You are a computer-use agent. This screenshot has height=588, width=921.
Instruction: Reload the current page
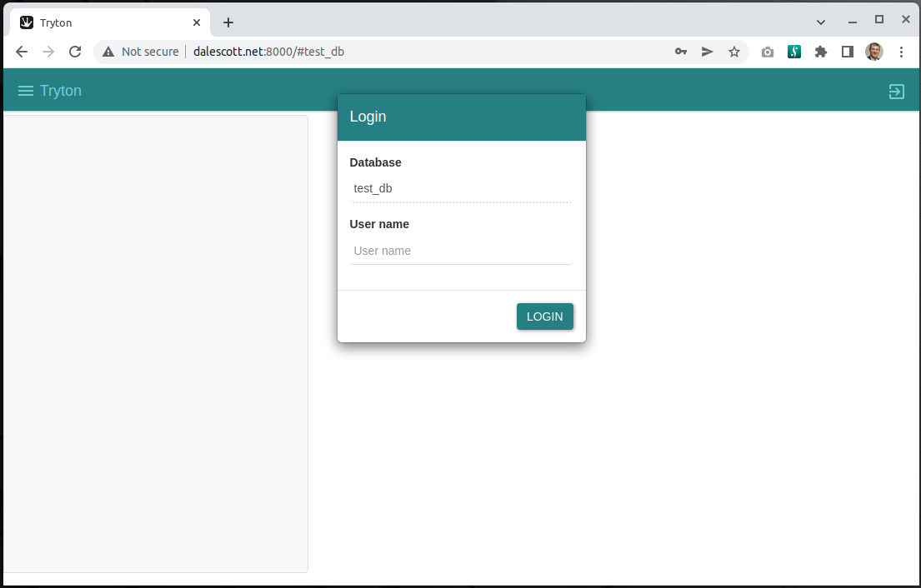pyautogui.click(x=74, y=51)
